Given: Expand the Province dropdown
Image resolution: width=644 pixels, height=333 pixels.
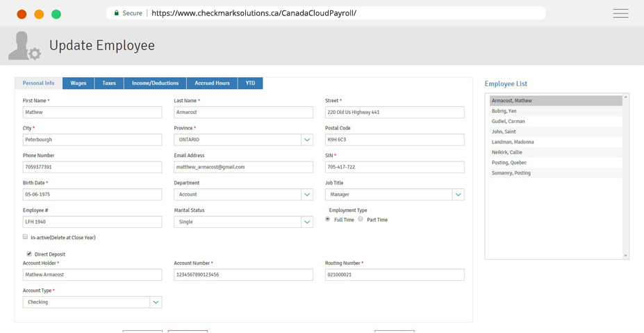Looking at the screenshot, I should pos(307,140).
